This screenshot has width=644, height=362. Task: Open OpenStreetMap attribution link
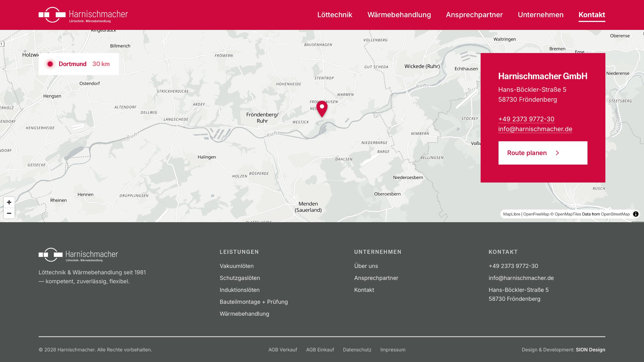[615, 214]
